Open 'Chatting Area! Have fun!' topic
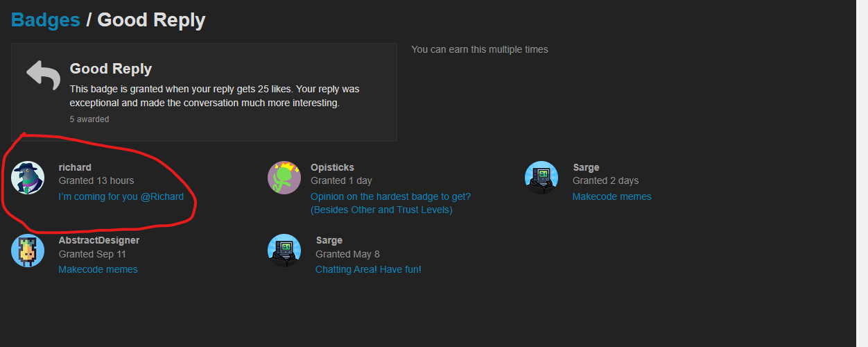Image resolution: width=868 pixels, height=347 pixels. point(368,269)
